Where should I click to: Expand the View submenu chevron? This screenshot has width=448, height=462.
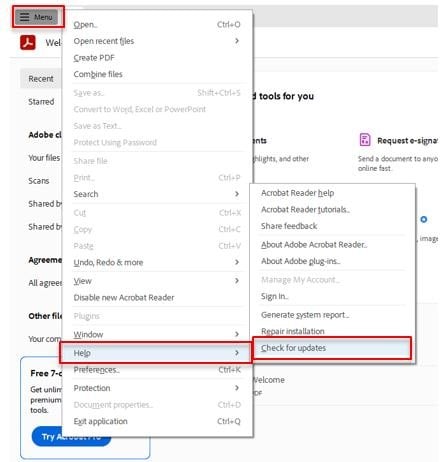pos(237,281)
